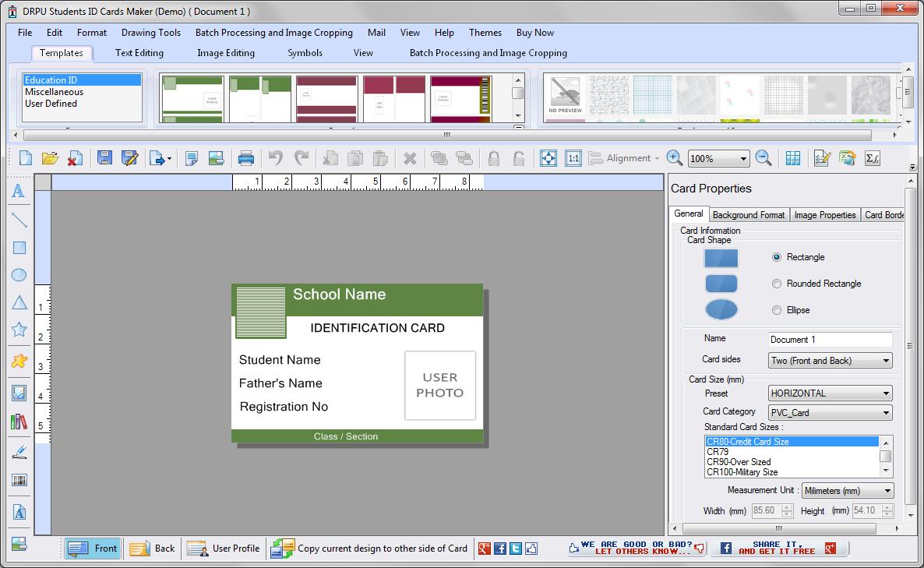Redo the last action

point(302,158)
